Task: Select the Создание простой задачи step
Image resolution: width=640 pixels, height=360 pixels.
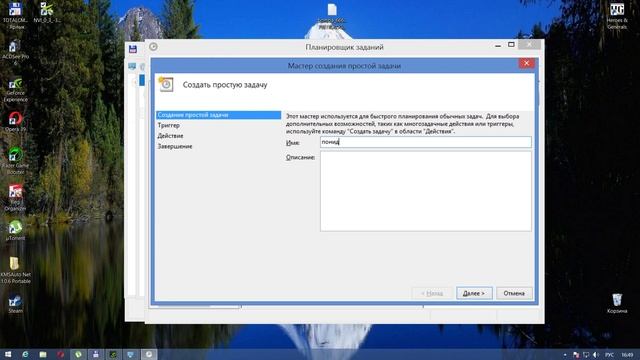Action: click(218, 115)
